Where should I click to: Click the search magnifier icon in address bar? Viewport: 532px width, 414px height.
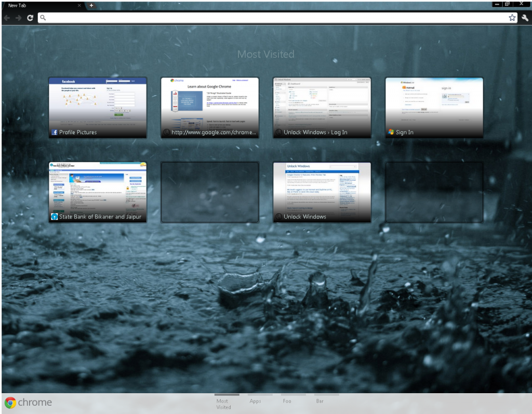pyautogui.click(x=43, y=18)
